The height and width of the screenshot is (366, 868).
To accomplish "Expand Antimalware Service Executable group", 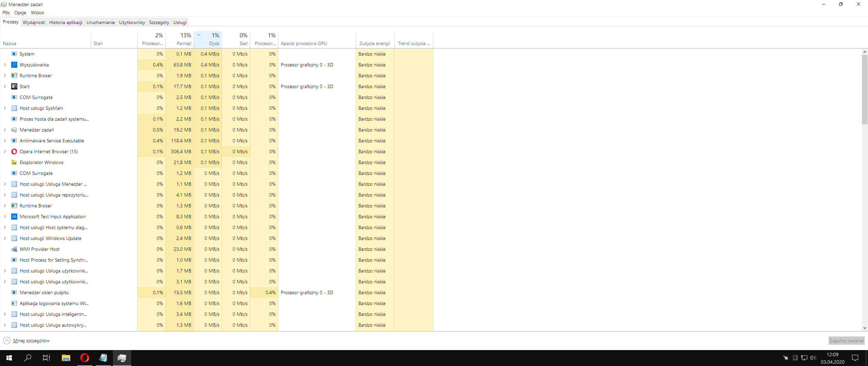I will 5,141.
